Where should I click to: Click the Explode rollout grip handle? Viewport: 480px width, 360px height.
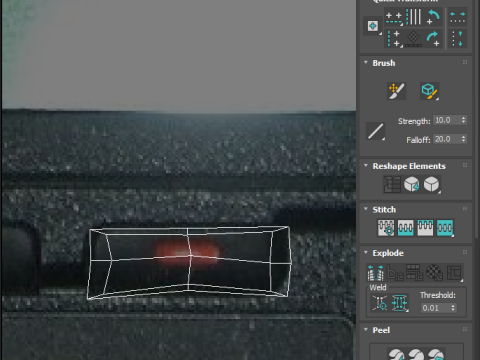465,252
